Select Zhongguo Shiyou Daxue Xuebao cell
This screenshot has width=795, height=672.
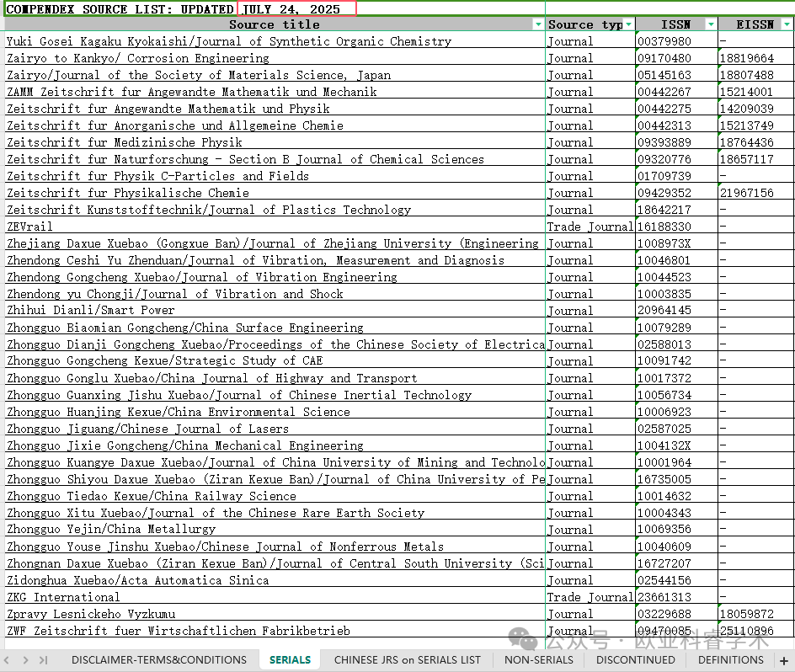click(275, 479)
